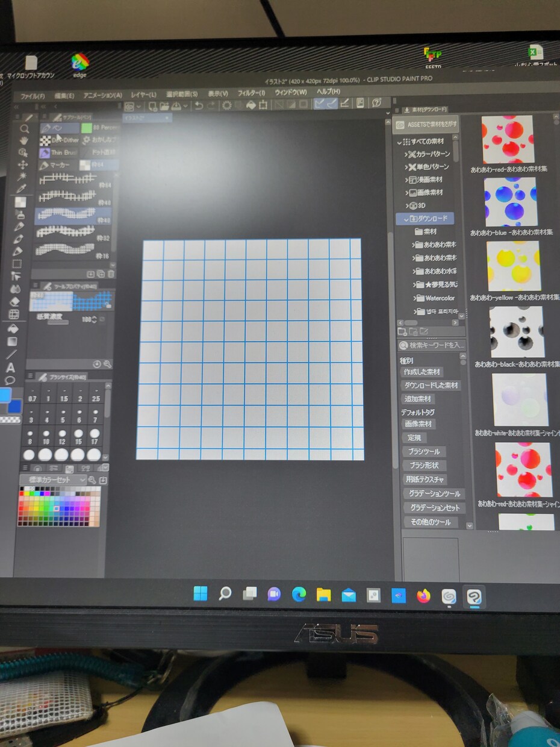560x747 pixels.
Task: Select the Text tool (A)
Action: (10, 367)
